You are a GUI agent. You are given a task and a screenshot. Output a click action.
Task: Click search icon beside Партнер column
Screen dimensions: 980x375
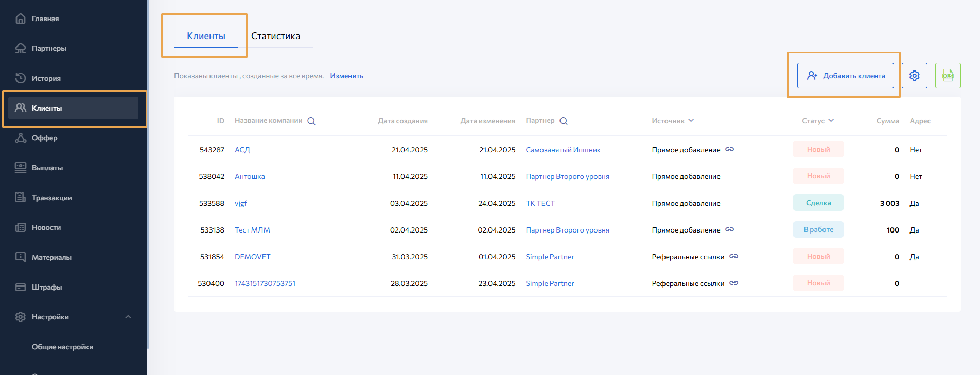point(564,121)
